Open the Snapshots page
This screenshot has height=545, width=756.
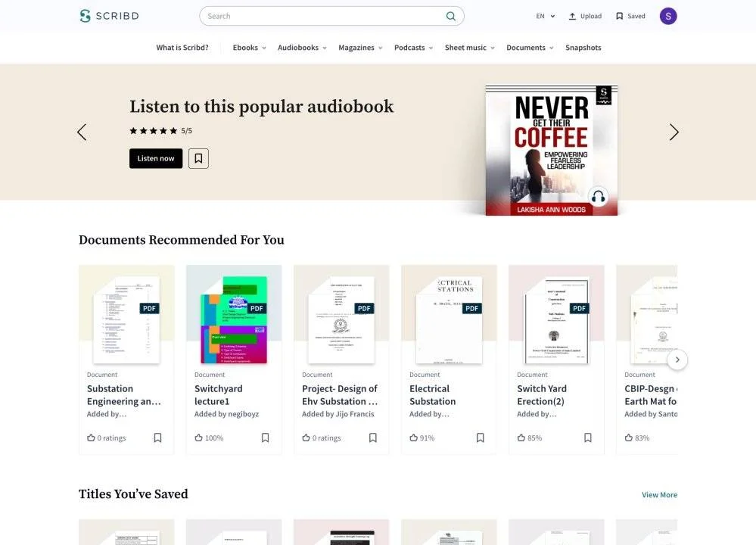click(x=583, y=48)
